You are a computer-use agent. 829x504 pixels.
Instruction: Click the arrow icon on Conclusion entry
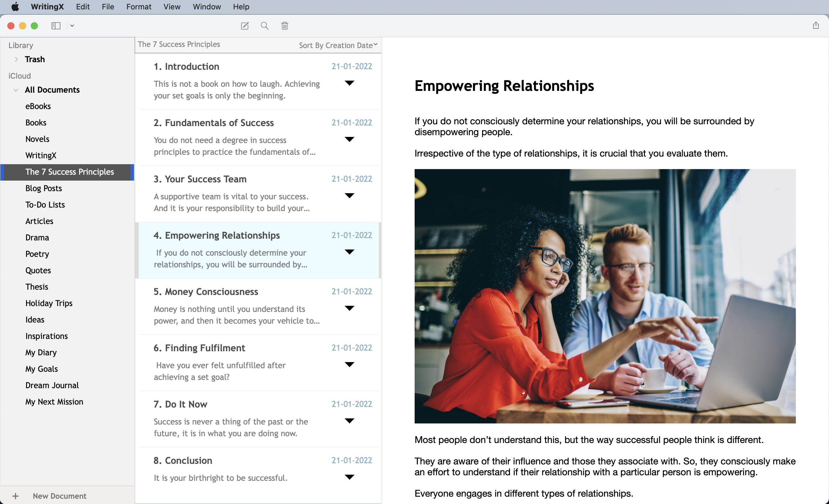click(x=350, y=477)
